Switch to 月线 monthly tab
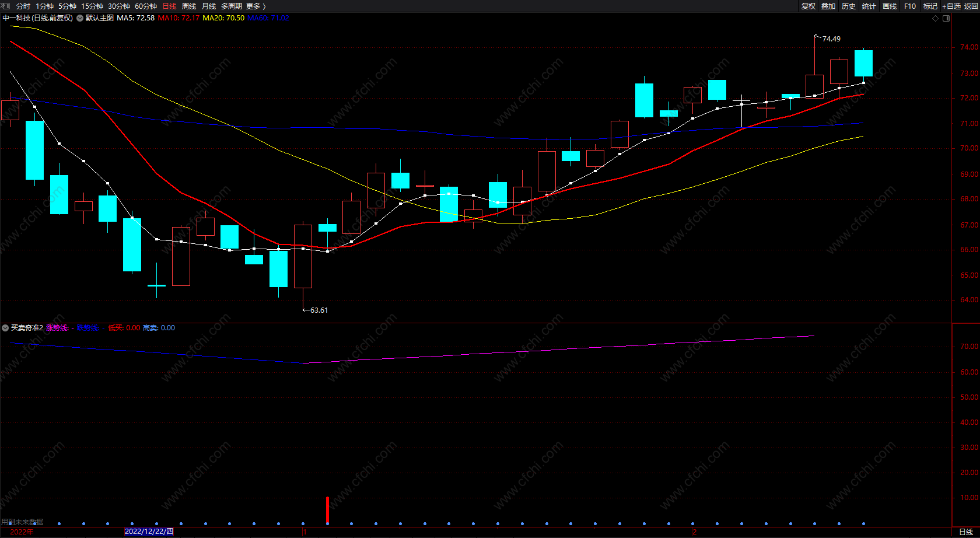Viewport: 980px width, 538px height. (209, 6)
